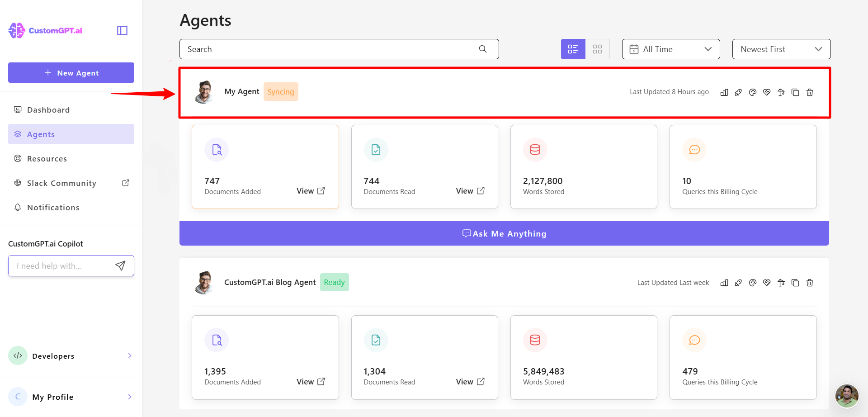Click the search magnifier icon

point(483,49)
